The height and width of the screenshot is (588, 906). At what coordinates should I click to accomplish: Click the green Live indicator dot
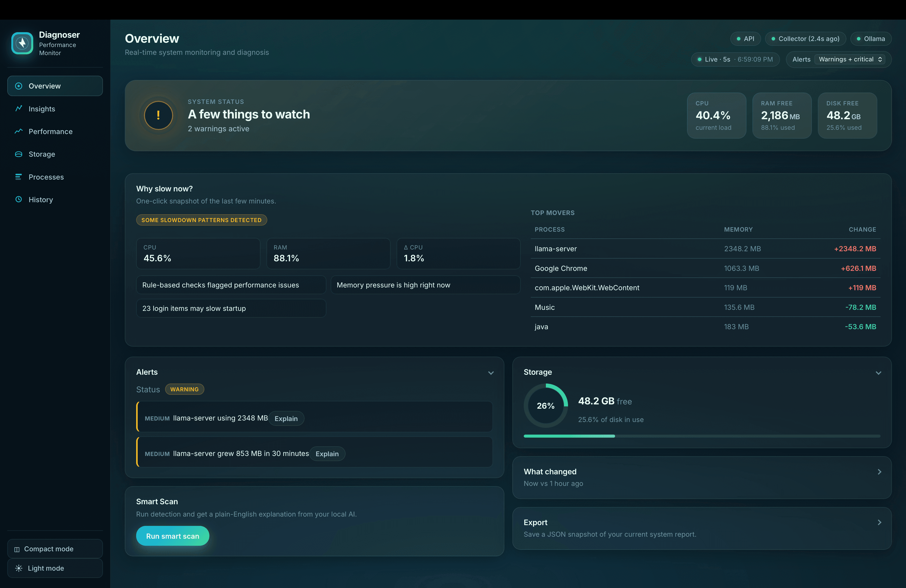[x=699, y=59]
